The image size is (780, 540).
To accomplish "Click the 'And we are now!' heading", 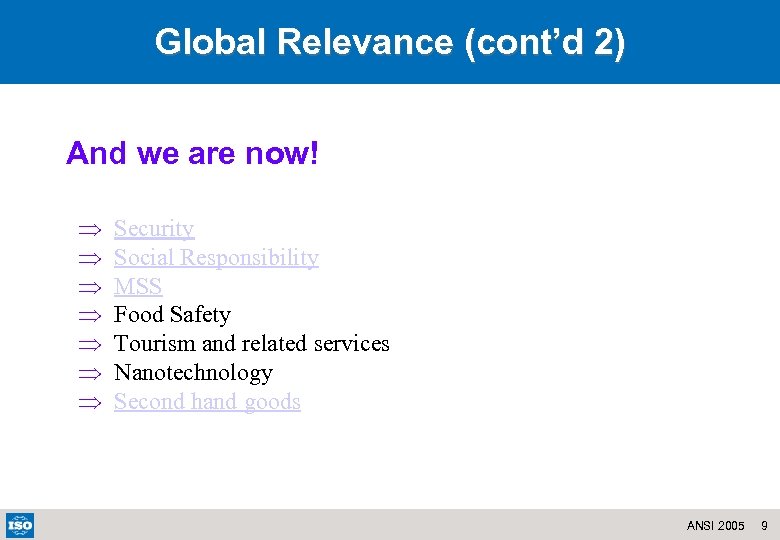I will pyautogui.click(x=192, y=153).
